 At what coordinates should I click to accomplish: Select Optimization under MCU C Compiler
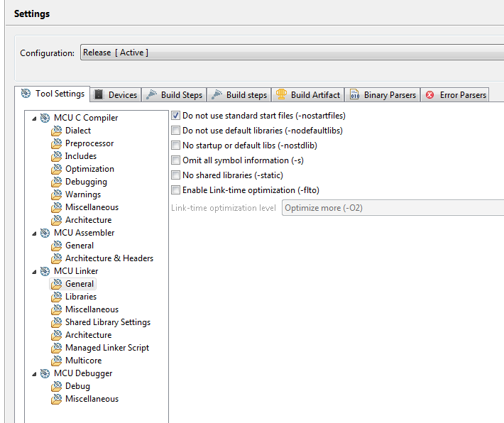pyautogui.click(x=89, y=169)
